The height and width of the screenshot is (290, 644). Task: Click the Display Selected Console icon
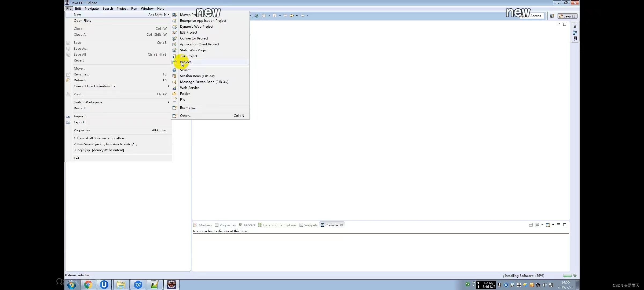[537, 225]
